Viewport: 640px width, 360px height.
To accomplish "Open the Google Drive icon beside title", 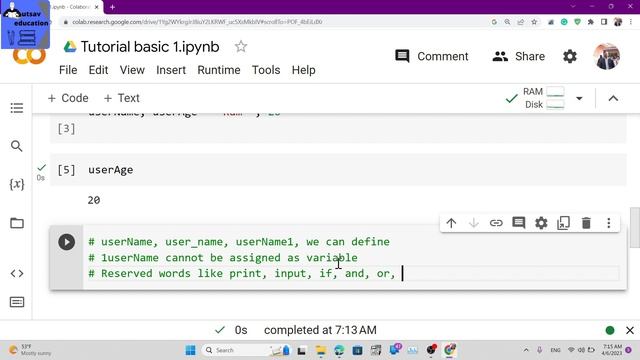I will click(x=70, y=47).
